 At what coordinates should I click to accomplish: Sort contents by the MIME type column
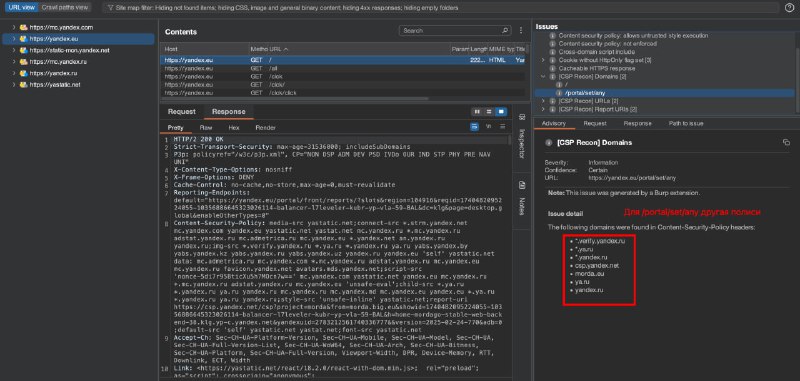502,49
